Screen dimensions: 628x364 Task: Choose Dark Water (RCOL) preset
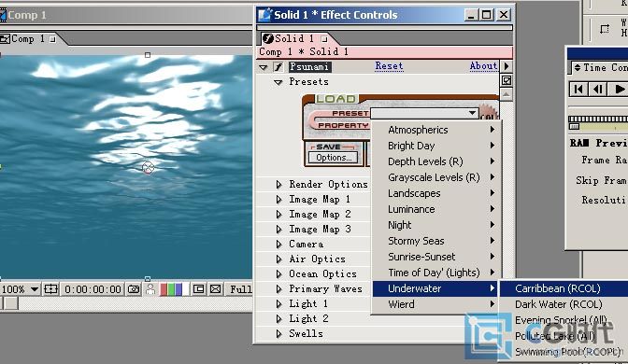[x=564, y=304]
